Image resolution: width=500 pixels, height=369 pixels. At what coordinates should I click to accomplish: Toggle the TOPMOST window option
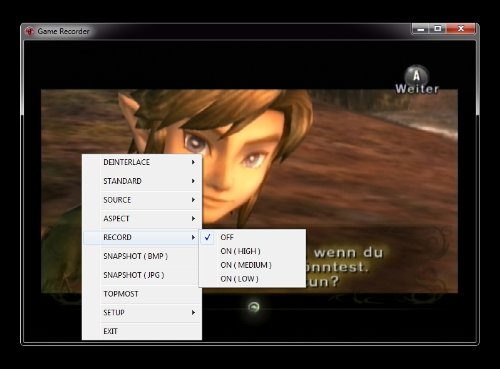(142, 294)
